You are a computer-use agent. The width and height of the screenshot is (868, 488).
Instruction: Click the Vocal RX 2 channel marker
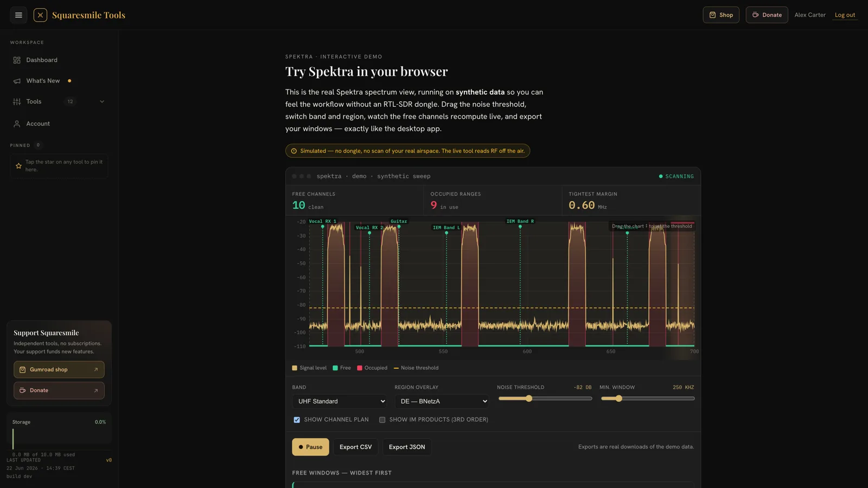[x=369, y=228]
